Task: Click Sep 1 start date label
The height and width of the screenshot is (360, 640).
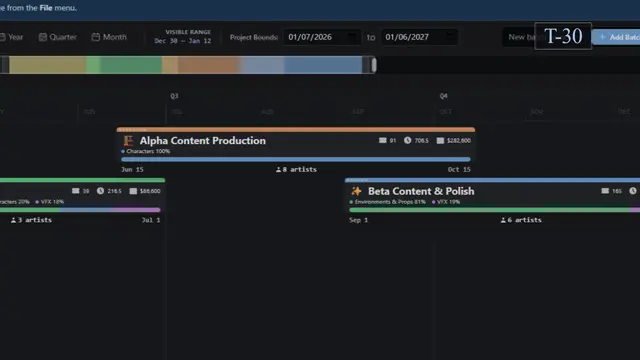Action: (x=358, y=220)
